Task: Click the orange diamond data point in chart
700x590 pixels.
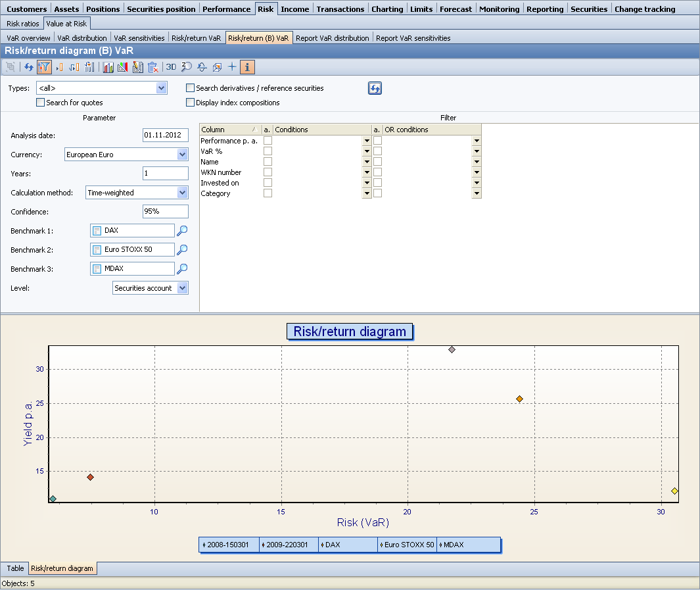Action: click(519, 399)
